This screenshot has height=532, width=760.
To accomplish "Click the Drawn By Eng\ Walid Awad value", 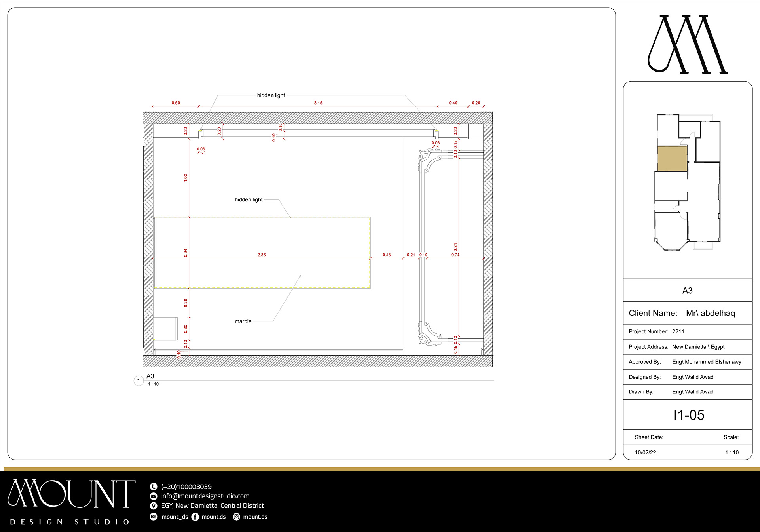I will tap(693, 392).
